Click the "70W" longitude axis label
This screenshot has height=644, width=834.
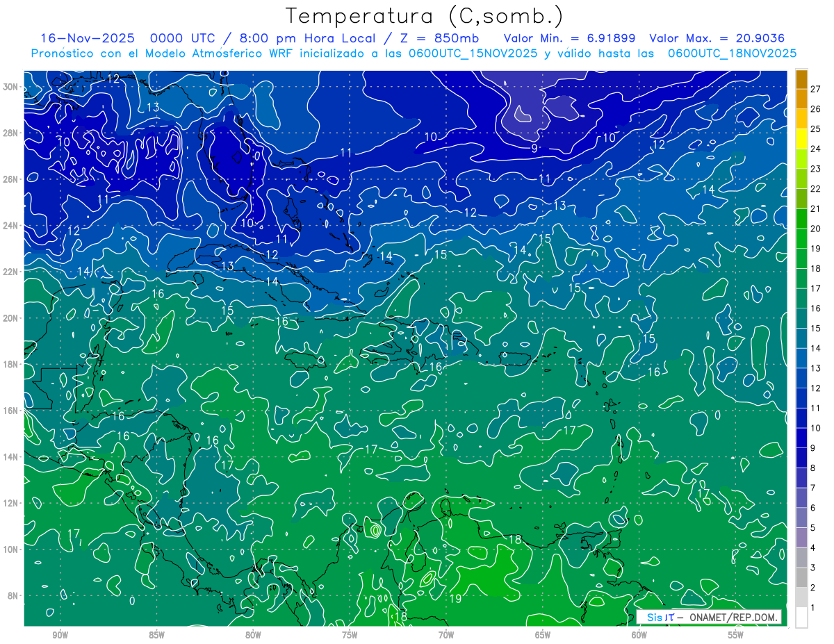pos(446,635)
